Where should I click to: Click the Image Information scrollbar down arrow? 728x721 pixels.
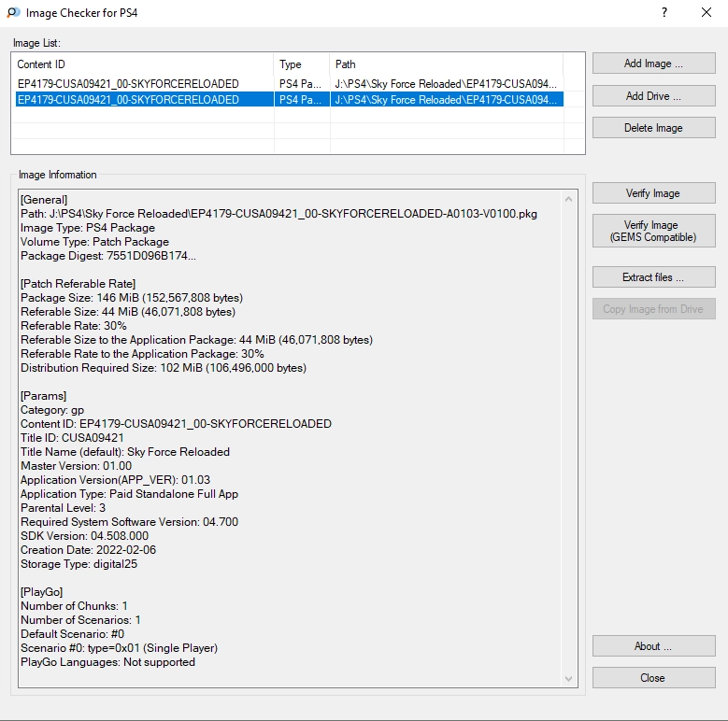568,679
